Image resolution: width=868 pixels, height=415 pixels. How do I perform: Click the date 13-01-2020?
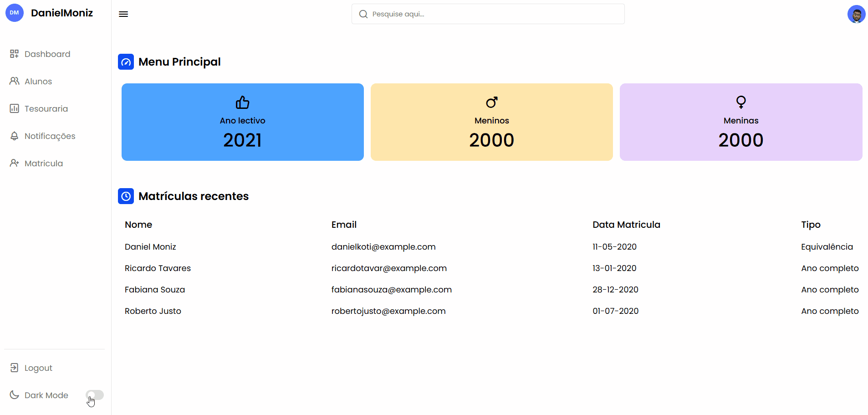coord(614,268)
